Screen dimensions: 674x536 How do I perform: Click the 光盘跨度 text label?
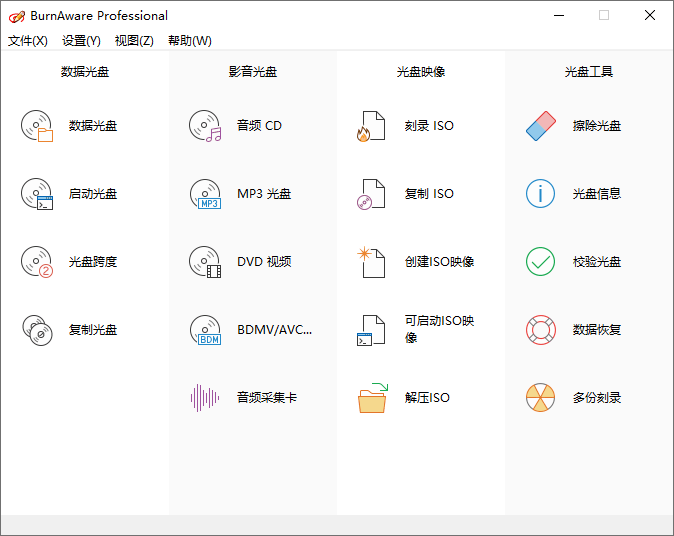tap(93, 262)
